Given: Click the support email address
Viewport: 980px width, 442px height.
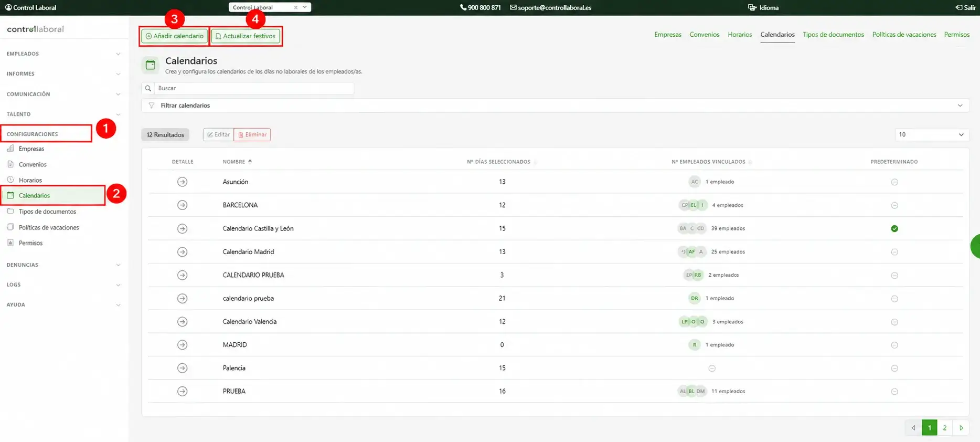Looking at the screenshot, I should pos(555,7).
